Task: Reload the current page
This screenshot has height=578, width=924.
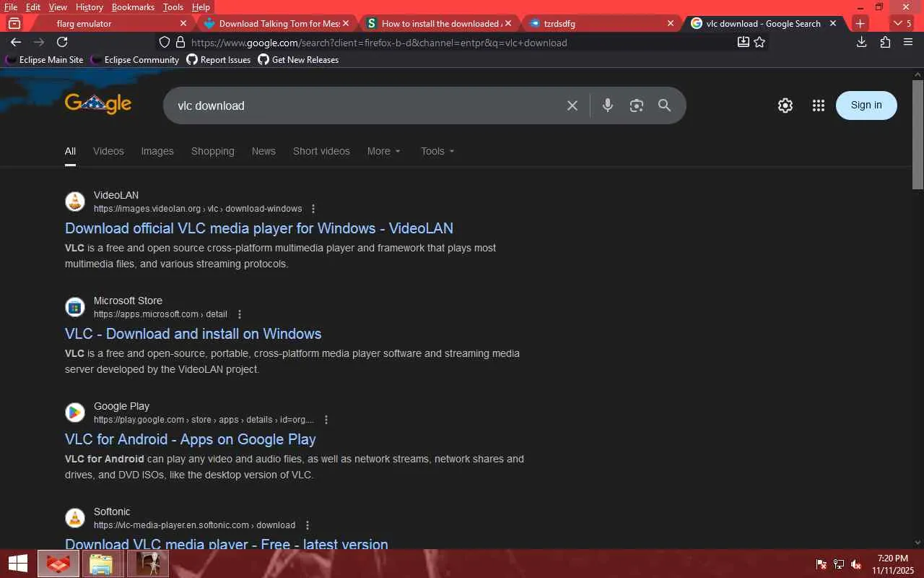Action: pos(62,42)
